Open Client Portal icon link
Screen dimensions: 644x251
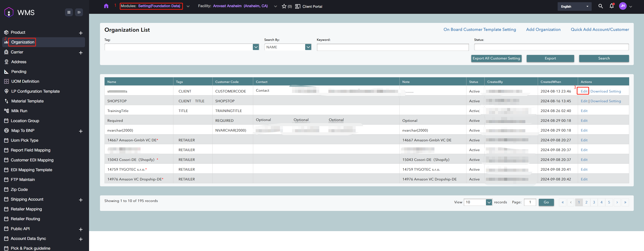point(297,7)
